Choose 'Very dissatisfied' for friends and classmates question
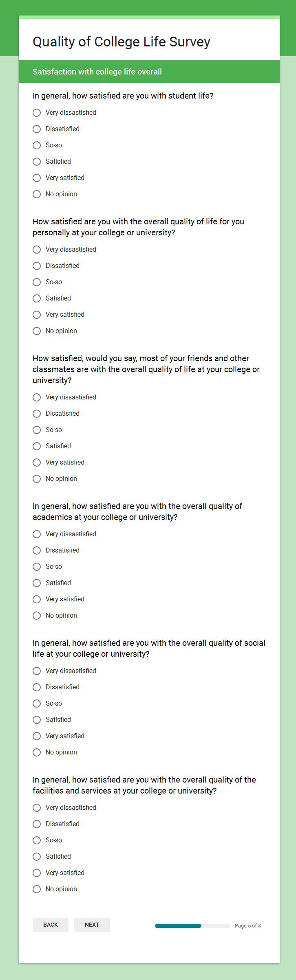This screenshot has height=980, width=296. pyautogui.click(x=37, y=397)
